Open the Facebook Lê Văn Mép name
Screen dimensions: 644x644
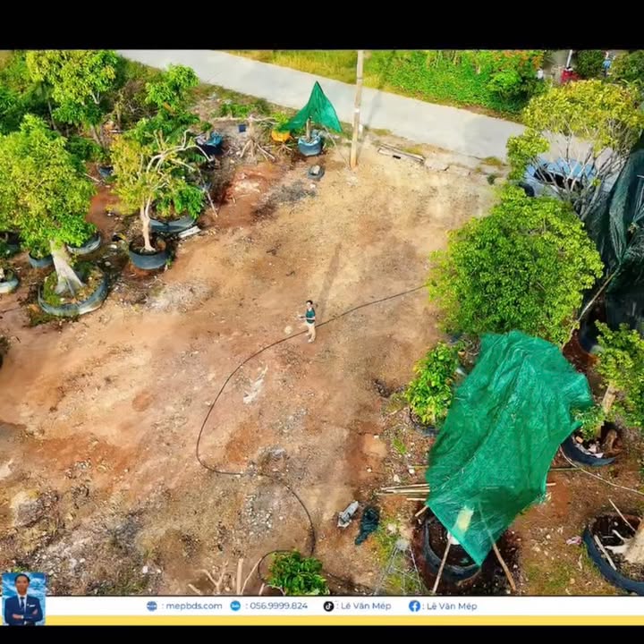coord(451,606)
